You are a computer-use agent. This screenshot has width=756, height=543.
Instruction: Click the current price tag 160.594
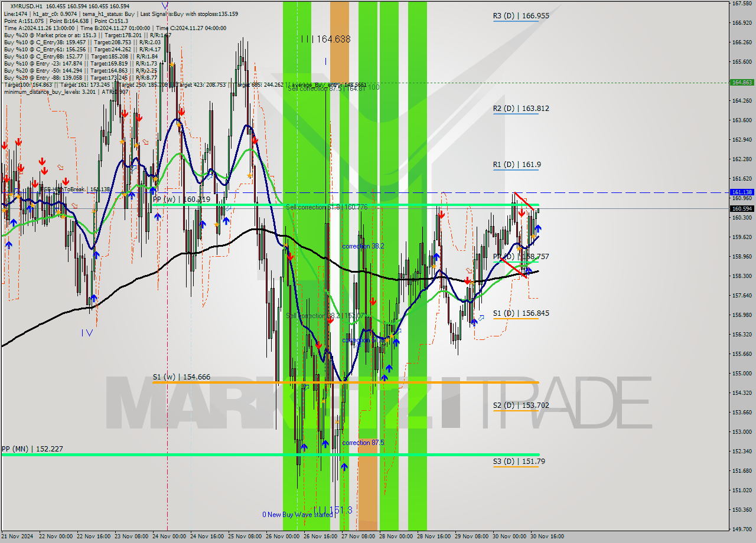pyautogui.click(x=742, y=208)
